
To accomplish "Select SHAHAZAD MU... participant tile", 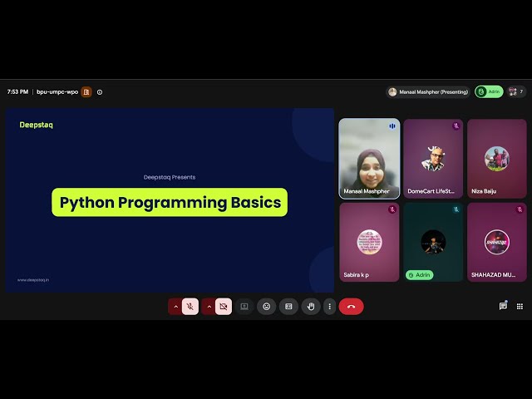I will pyautogui.click(x=497, y=242).
